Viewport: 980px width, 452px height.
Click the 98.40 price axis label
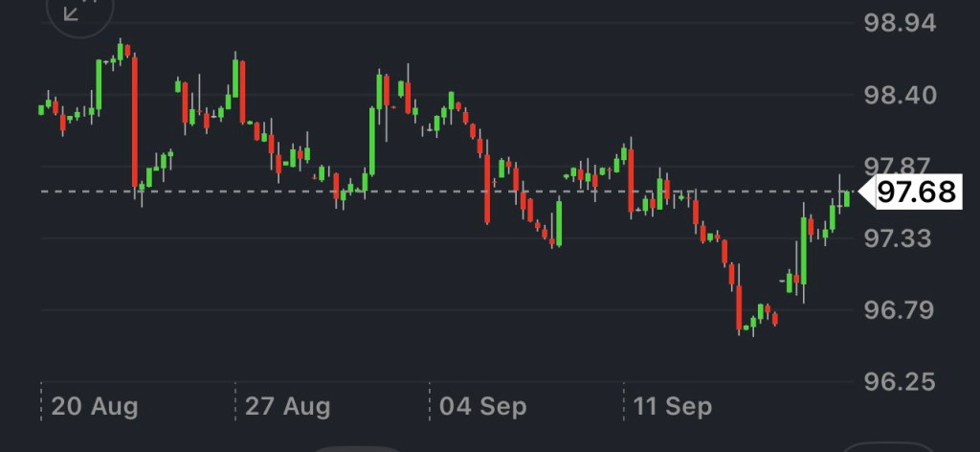(x=899, y=95)
